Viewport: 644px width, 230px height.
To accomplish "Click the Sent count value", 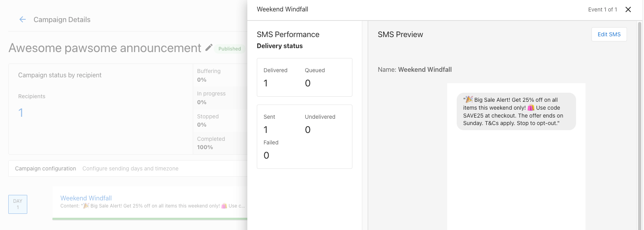I will coord(266,130).
